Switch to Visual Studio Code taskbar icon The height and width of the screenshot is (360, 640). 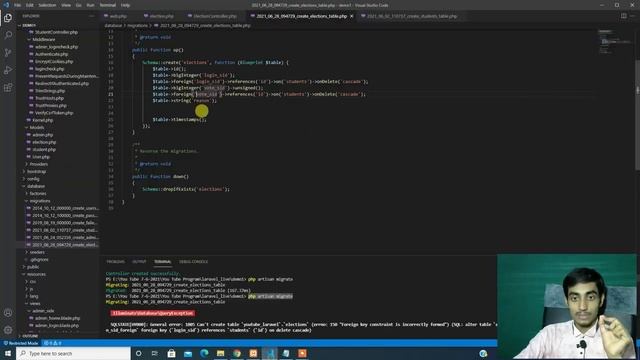pos(269,353)
